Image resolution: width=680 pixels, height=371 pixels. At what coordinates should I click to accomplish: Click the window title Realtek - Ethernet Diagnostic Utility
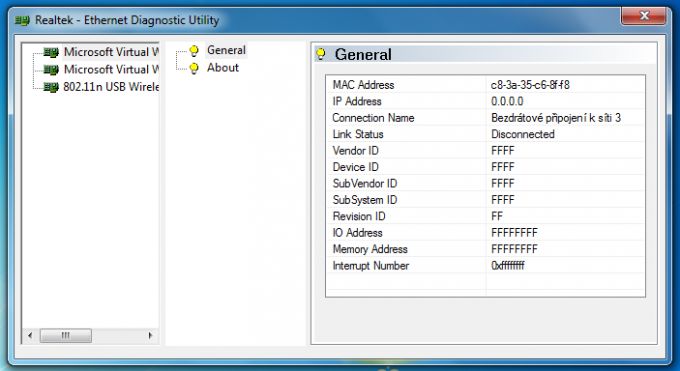127,20
